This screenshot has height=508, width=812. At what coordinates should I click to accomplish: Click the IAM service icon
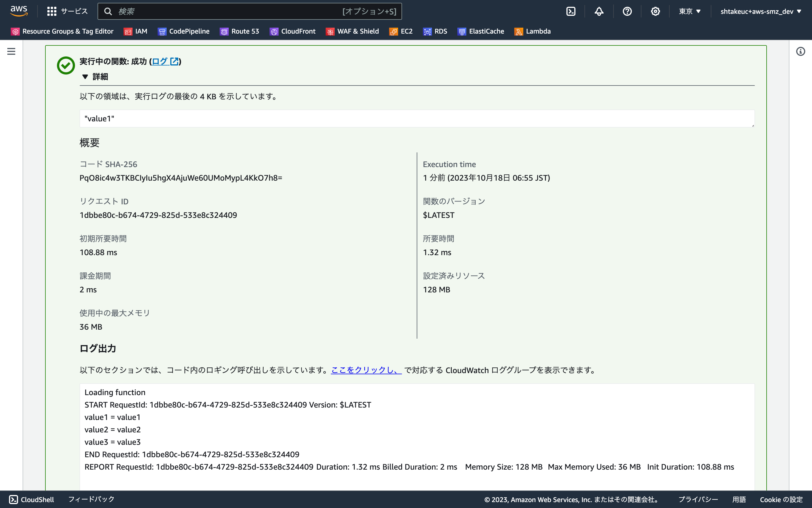coord(128,32)
